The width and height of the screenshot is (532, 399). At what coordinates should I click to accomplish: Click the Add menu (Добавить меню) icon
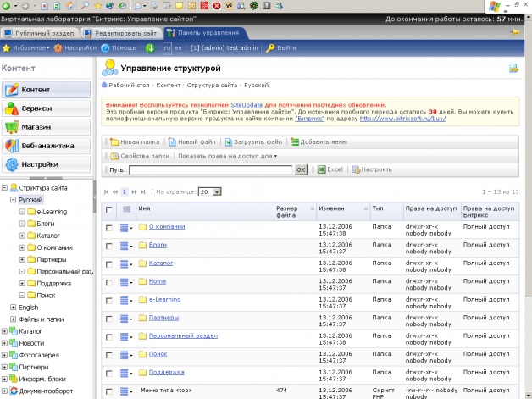coord(294,142)
